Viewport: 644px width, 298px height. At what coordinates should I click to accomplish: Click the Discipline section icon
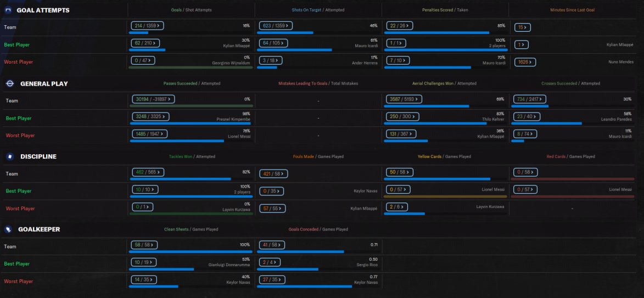(10, 156)
